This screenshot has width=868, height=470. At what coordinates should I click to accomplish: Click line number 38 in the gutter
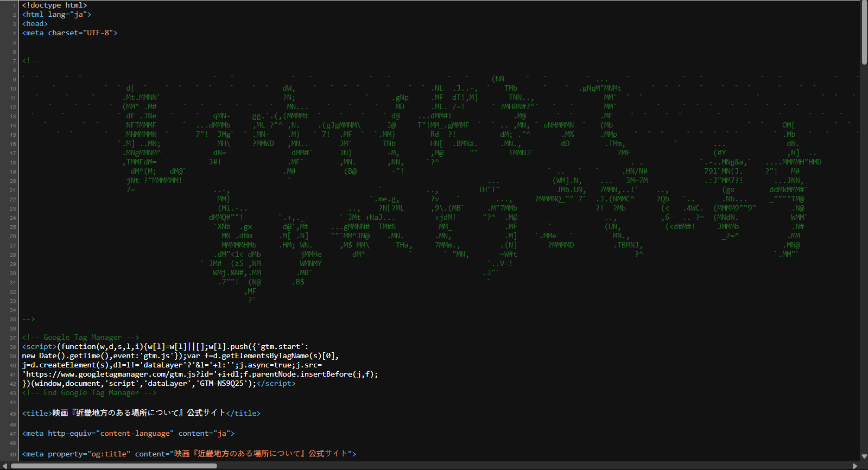coord(13,347)
